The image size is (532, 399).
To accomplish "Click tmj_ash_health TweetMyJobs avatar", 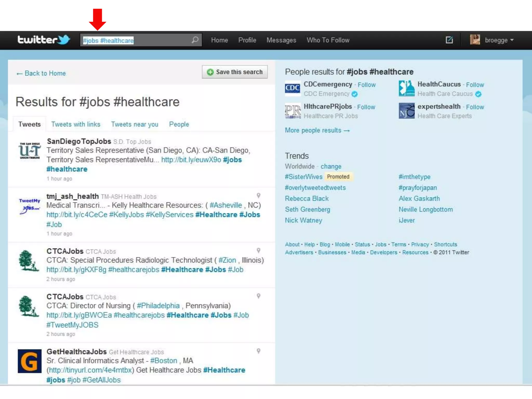I will 30,206.
